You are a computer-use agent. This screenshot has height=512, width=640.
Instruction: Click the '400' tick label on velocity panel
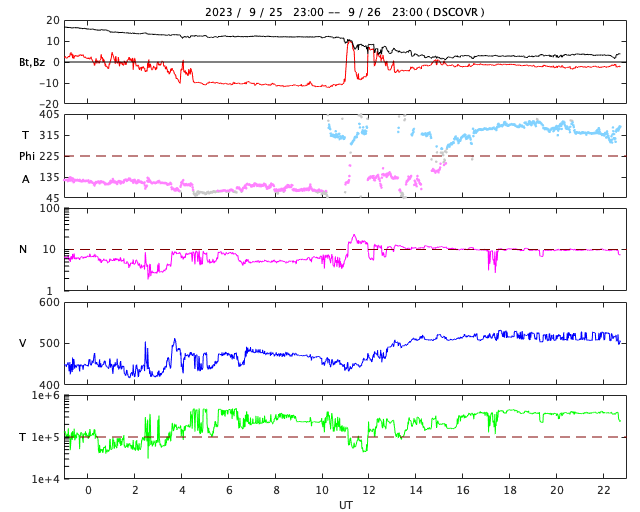(49, 384)
